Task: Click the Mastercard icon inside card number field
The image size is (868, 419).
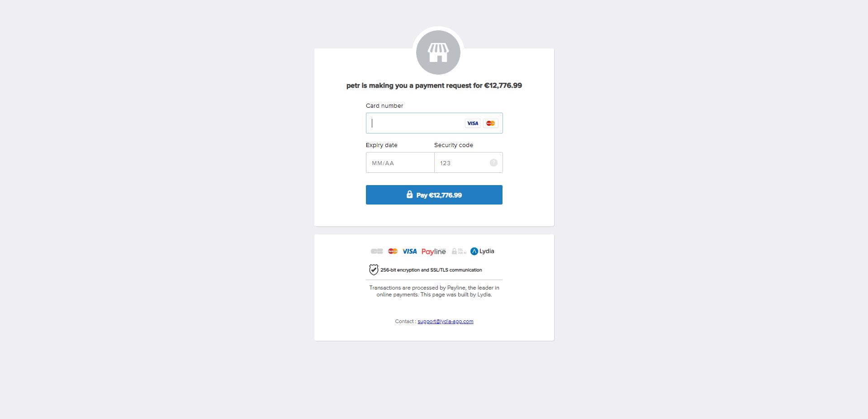Action: pyautogui.click(x=490, y=123)
